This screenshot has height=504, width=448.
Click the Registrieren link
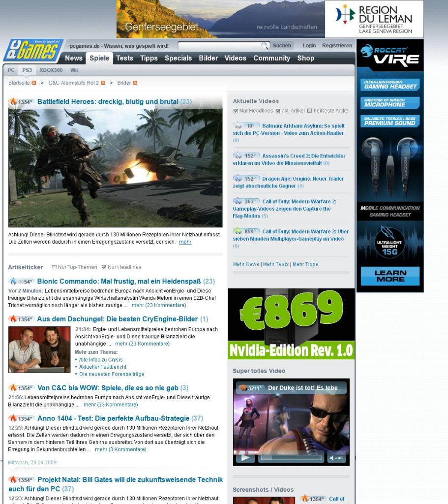pos(337,46)
